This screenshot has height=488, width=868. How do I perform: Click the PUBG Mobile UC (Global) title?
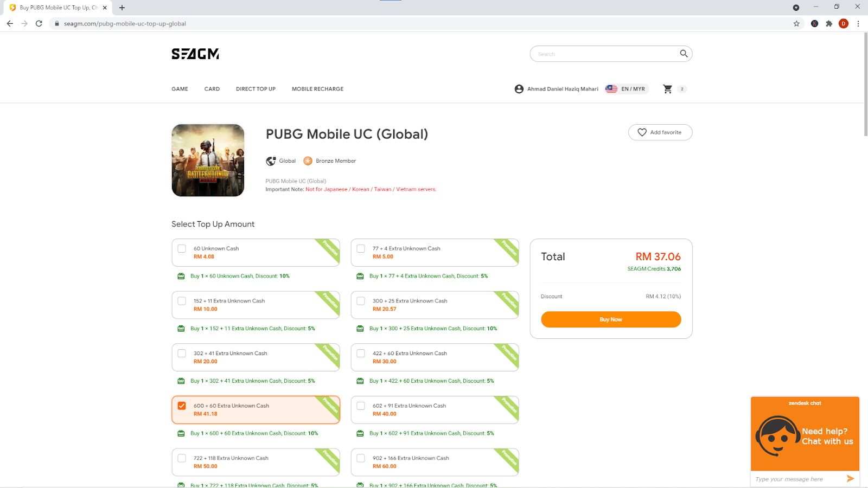347,134
